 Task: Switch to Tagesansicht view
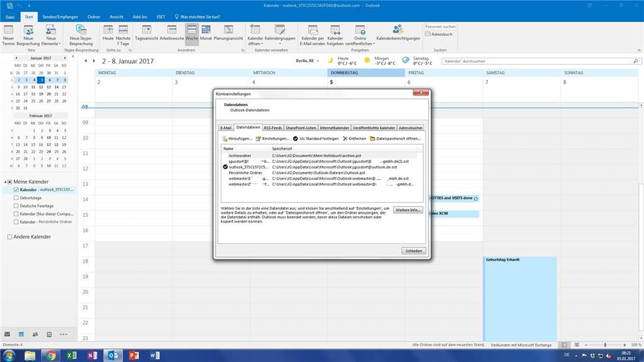click(146, 33)
